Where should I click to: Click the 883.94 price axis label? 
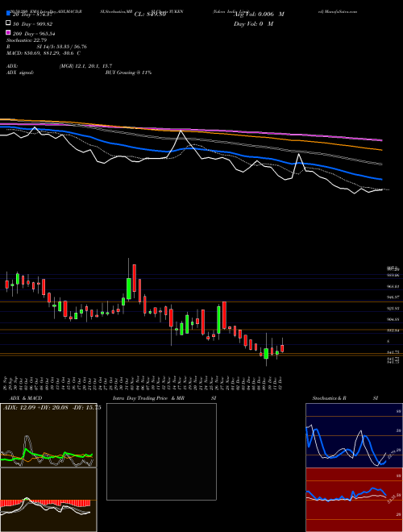click(x=393, y=330)
